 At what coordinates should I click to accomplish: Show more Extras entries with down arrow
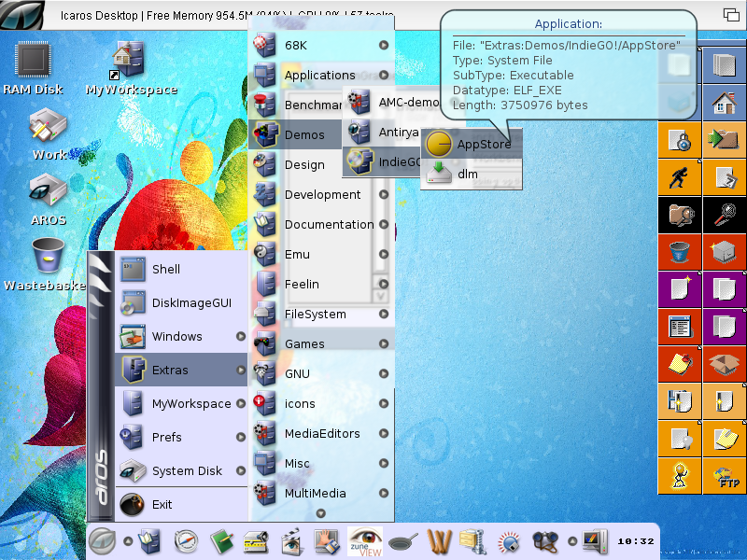pyautogui.click(x=321, y=513)
